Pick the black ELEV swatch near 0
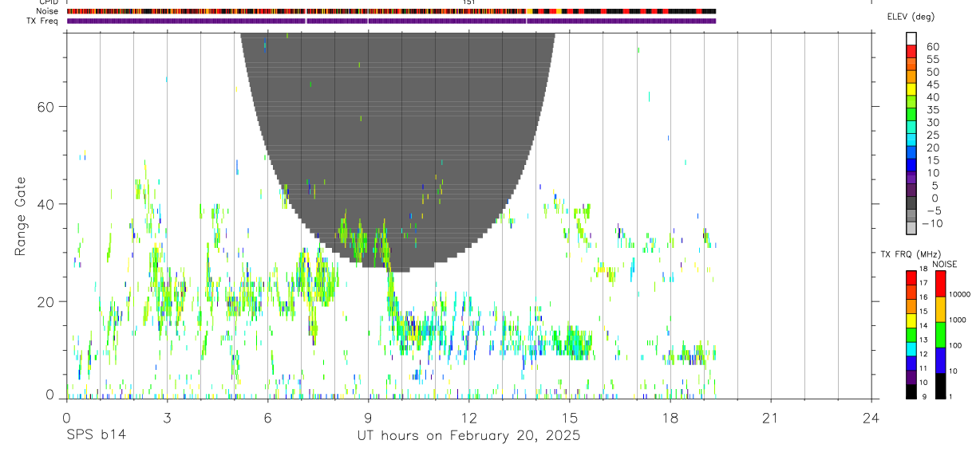The width and height of the screenshot is (980, 452). coord(911,202)
